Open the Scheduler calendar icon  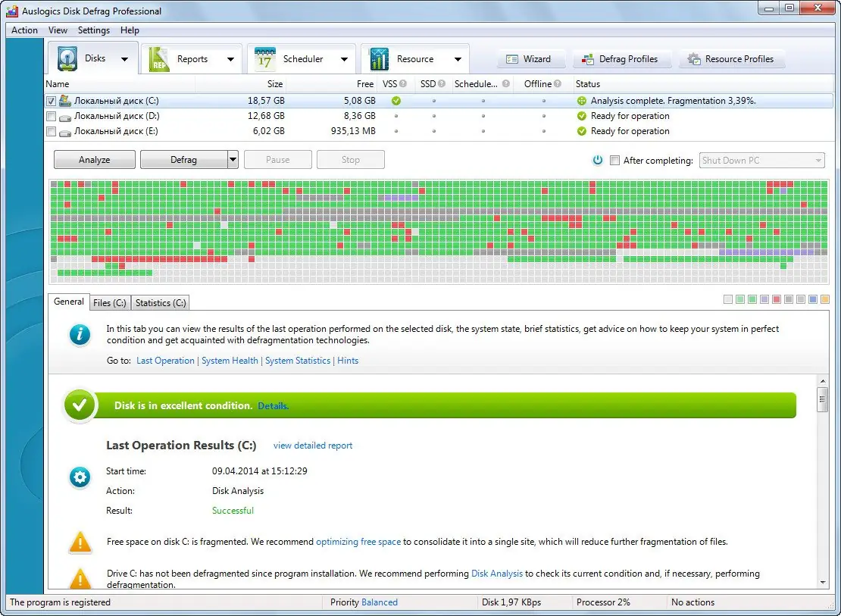coord(264,59)
